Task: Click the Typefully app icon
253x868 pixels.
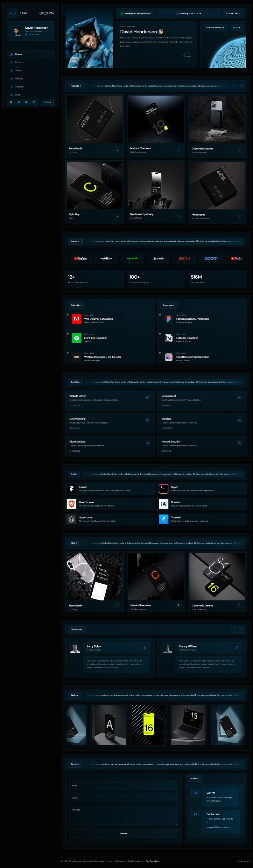Action: coord(163,519)
